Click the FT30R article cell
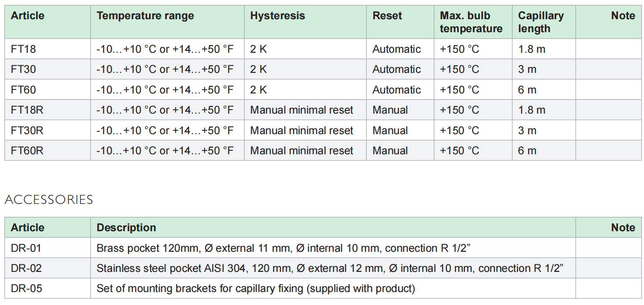Image resolution: width=644 pixels, height=305 pixels. coord(27,131)
